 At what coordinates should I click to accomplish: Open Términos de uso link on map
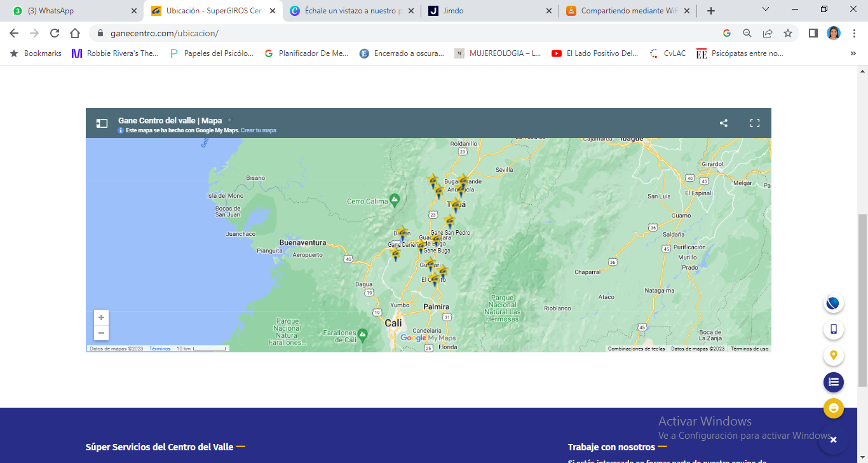tap(750, 349)
